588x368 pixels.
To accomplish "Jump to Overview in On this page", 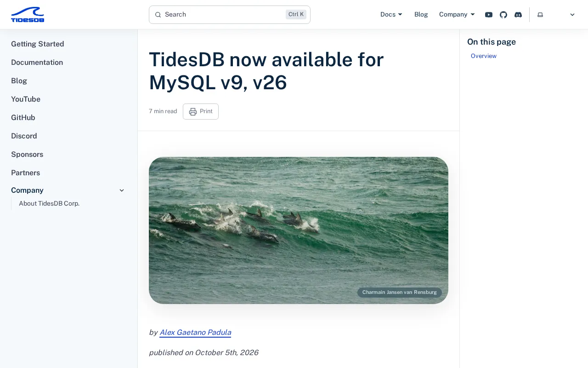I will click(x=484, y=56).
